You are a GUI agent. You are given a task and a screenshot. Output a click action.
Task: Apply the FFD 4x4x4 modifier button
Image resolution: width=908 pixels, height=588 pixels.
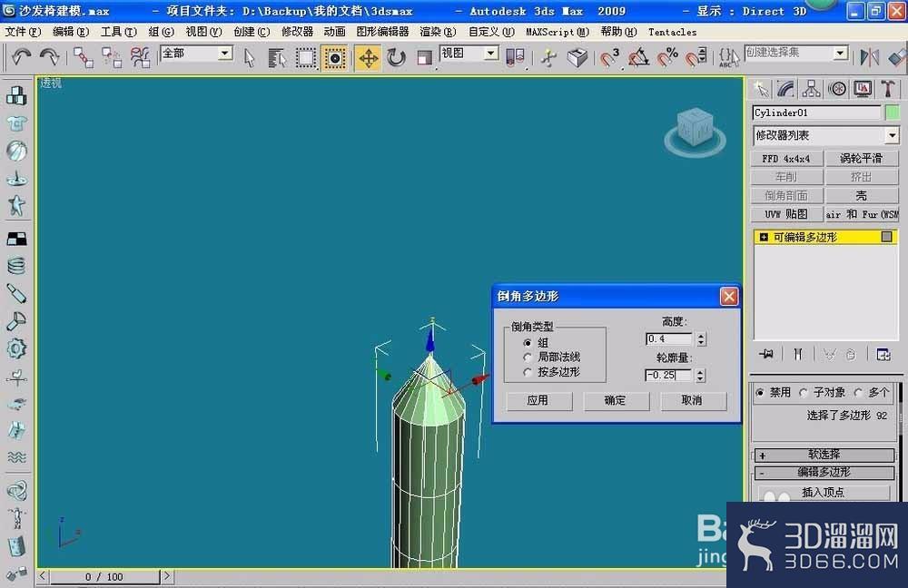point(786,159)
